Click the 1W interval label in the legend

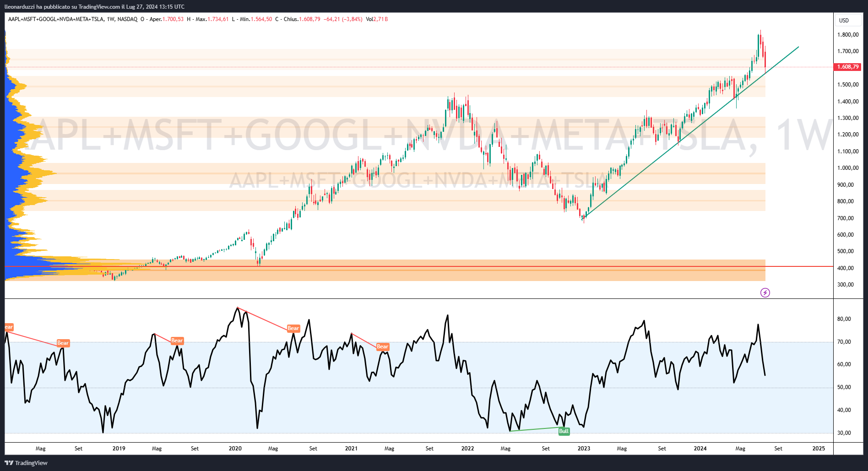coord(110,19)
